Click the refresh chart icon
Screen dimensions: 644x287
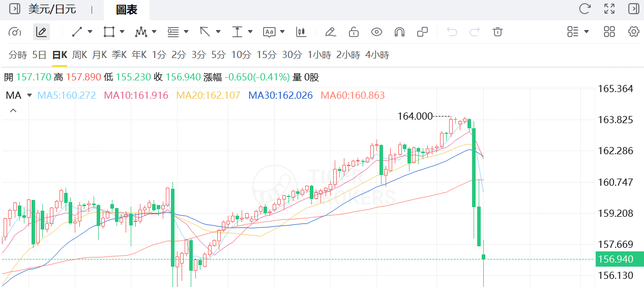click(x=585, y=9)
